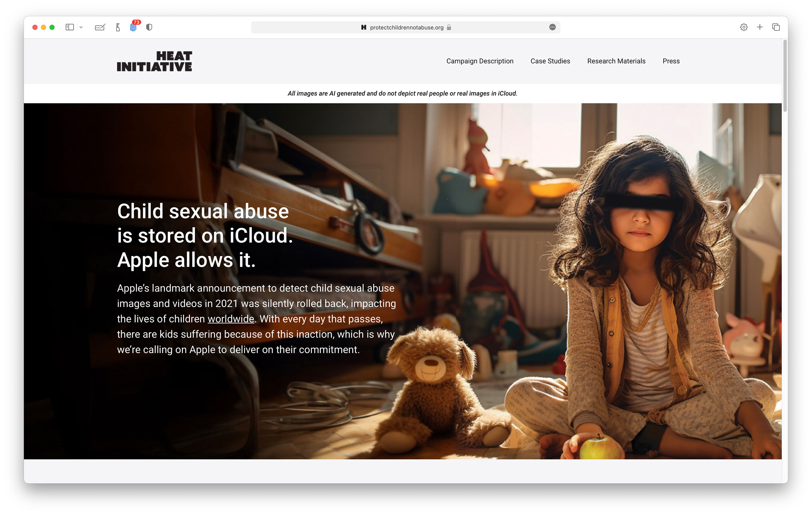This screenshot has width=812, height=515.
Task: Open the gear settings extension icon
Action: (x=744, y=27)
